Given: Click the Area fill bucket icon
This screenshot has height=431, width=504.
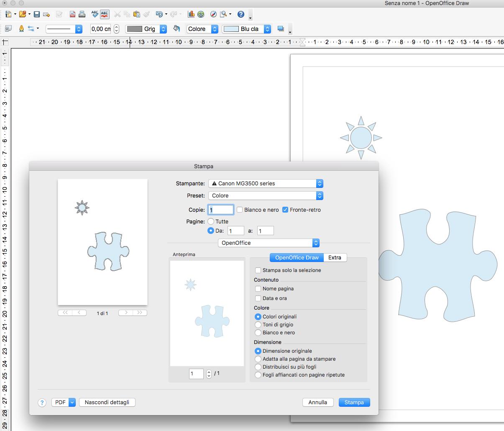Looking at the screenshot, I should point(177,29).
